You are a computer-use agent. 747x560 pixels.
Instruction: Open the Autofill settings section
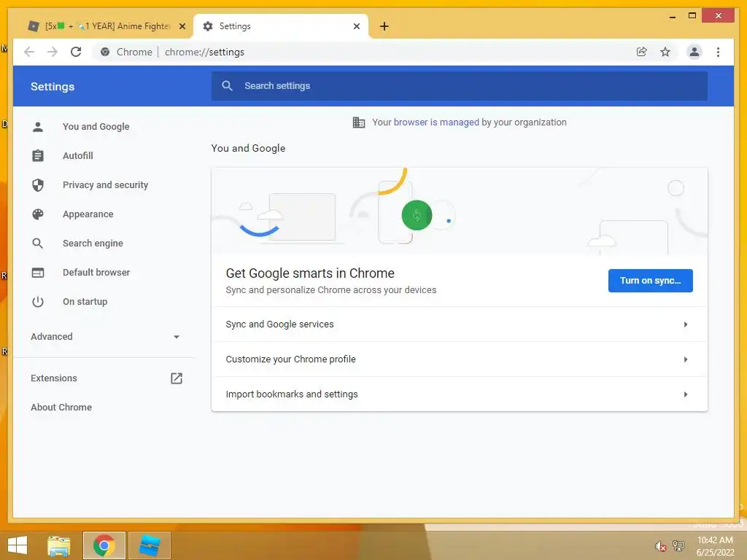(77, 156)
